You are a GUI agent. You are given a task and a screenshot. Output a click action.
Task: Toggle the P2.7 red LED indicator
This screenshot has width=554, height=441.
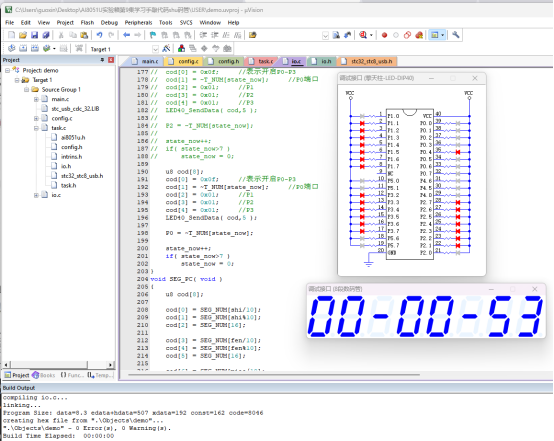tap(458, 202)
